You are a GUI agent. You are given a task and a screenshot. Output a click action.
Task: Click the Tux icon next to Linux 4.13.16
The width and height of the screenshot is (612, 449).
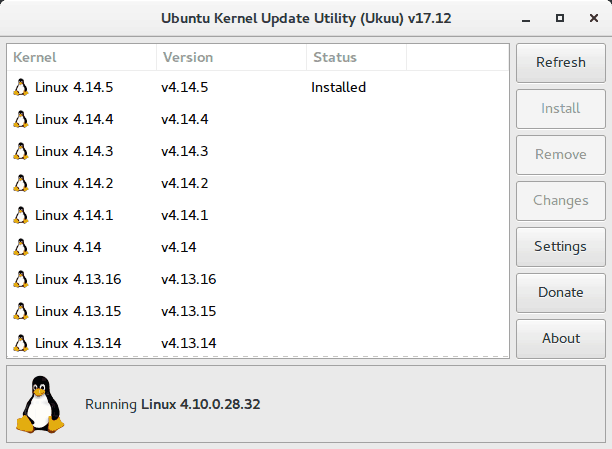(x=20, y=279)
